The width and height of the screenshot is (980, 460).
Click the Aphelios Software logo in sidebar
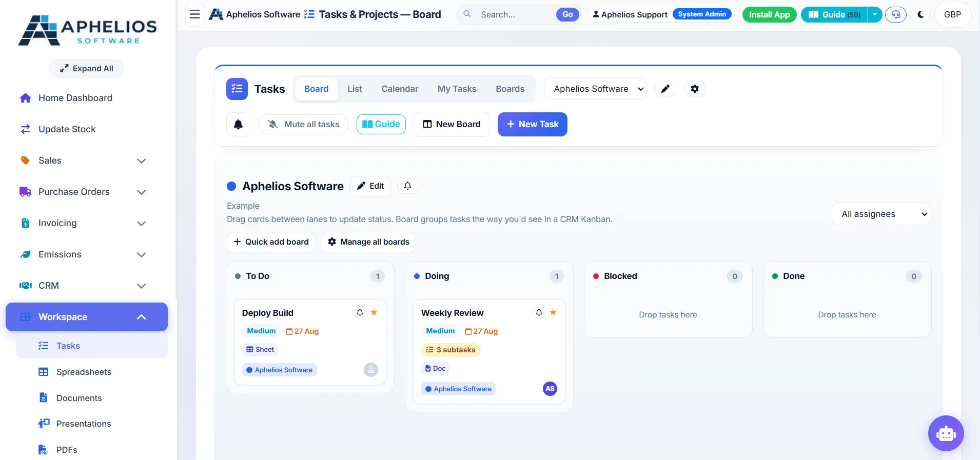pyautogui.click(x=88, y=30)
